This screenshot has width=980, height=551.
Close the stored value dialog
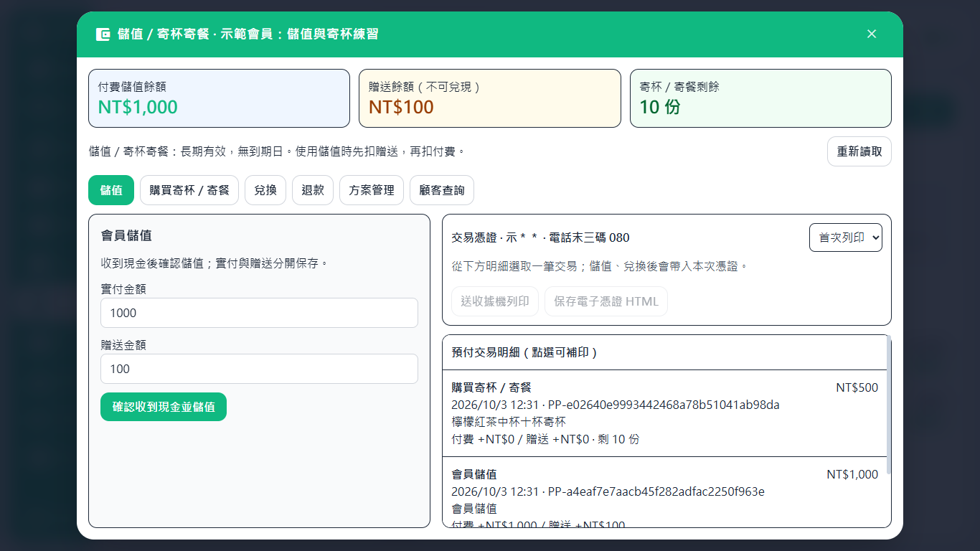pos(872,34)
